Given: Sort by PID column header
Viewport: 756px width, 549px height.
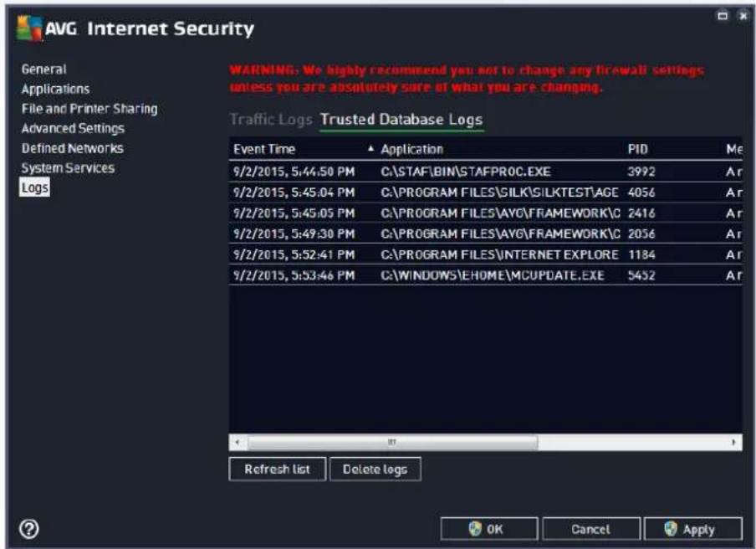Looking at the screenshot, I should (637, 149).
